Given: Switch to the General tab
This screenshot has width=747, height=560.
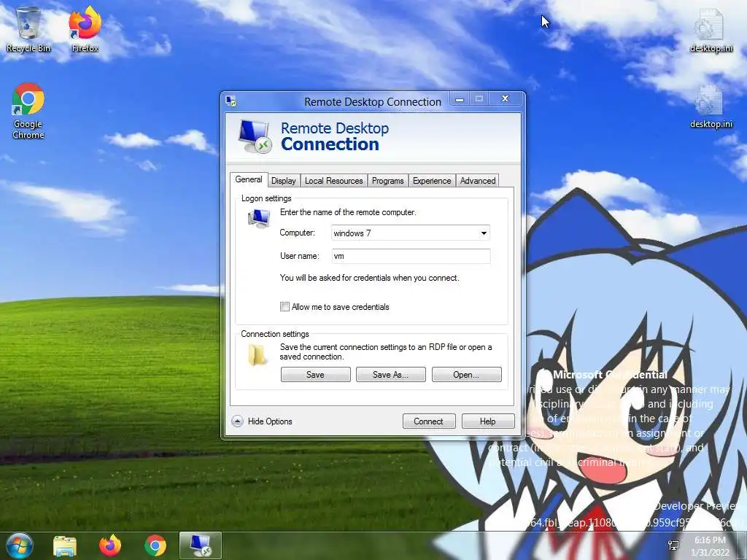Looking at the screenshot, I should [249, 179].
